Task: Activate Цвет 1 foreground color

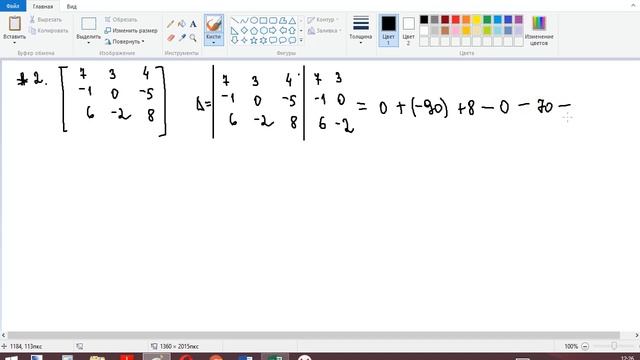Action: click(x=389, y=30)
